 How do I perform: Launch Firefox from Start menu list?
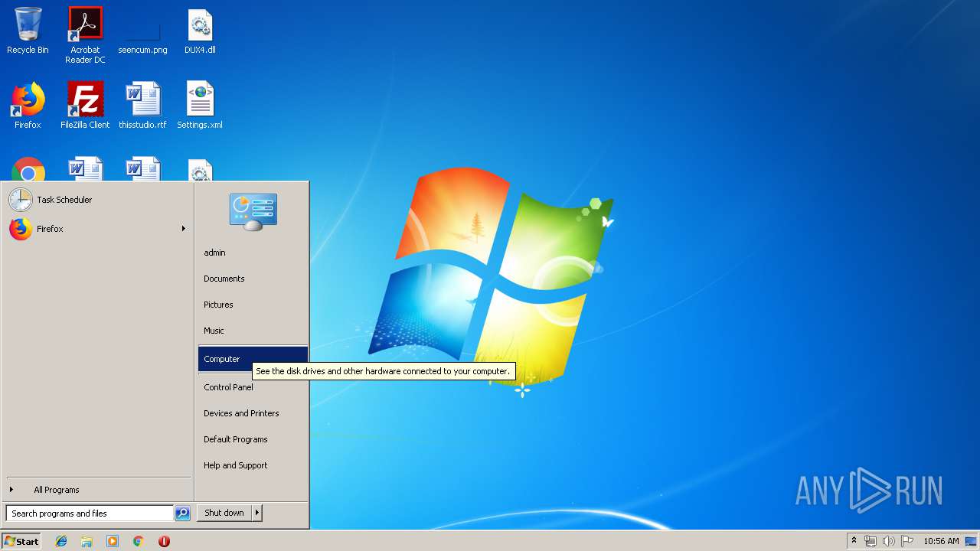[92, 229]
